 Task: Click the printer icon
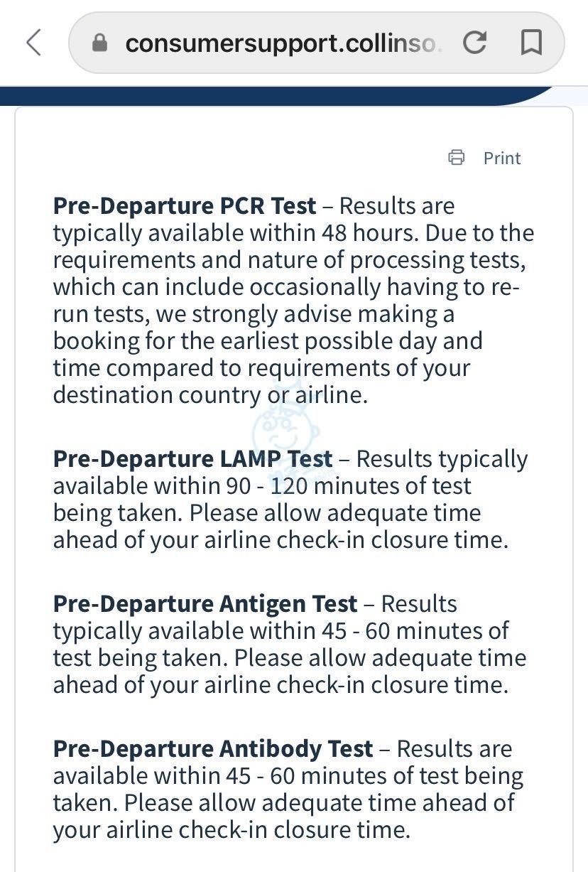click(x=457, y=158)
